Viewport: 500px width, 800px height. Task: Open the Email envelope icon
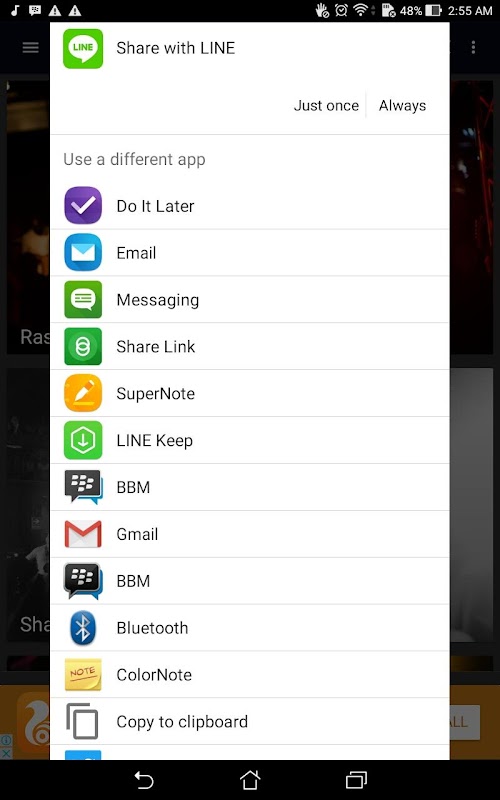[83, 253]
